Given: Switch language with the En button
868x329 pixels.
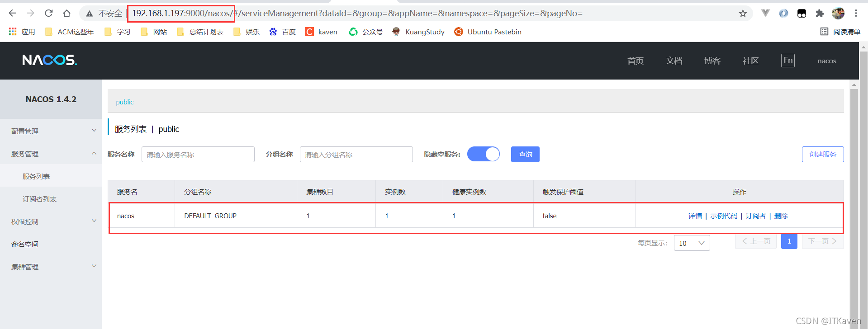Looking at the screenshot, I should point(788,61).
